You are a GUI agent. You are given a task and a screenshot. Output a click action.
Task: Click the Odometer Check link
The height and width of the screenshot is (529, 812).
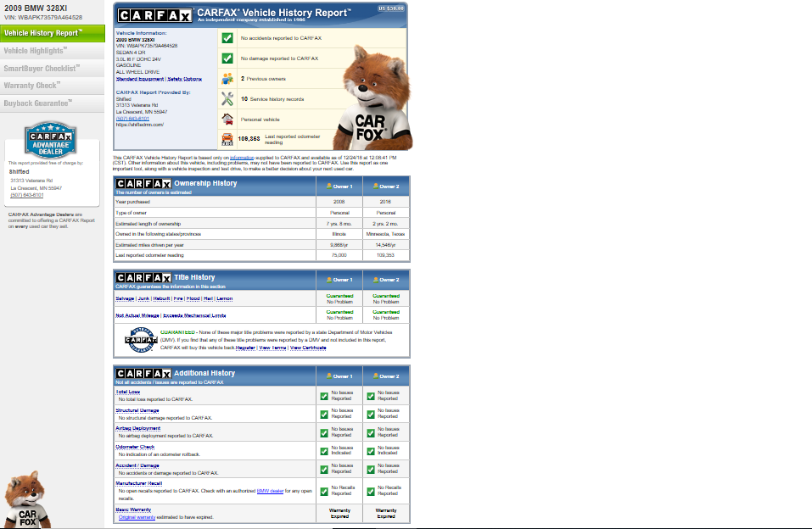coord(135,448)
